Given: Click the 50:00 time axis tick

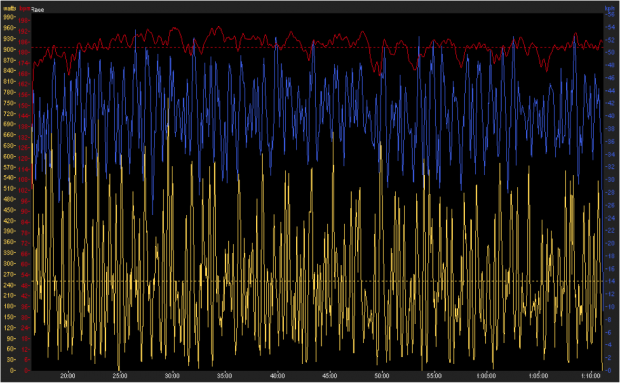Looking at the screenshot, I should pos(382,375).
